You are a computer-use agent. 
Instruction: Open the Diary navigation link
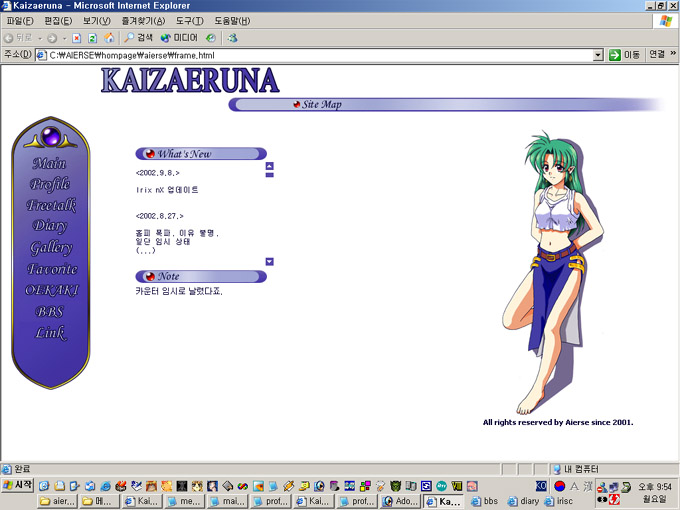pyautogui.click(x=50, y=226)
